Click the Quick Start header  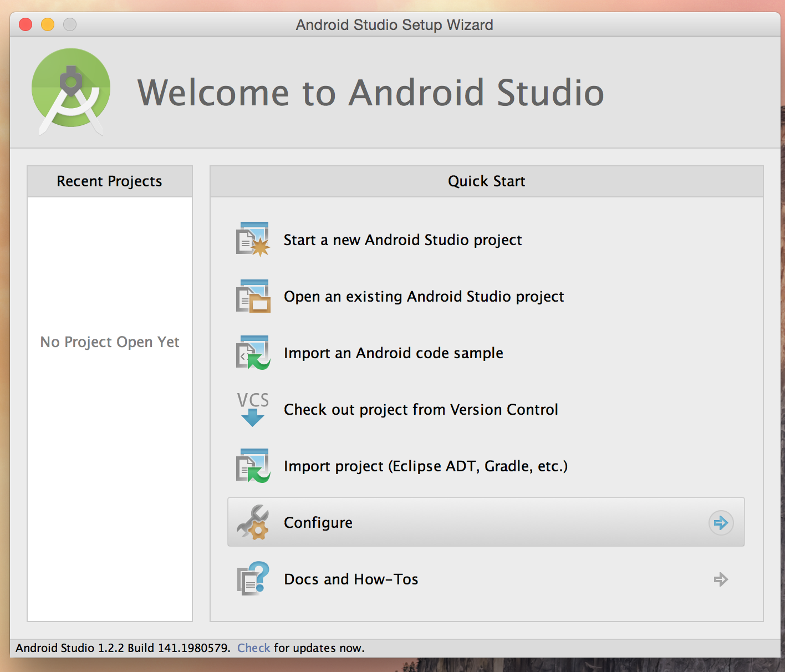click(x=486, y=181)
